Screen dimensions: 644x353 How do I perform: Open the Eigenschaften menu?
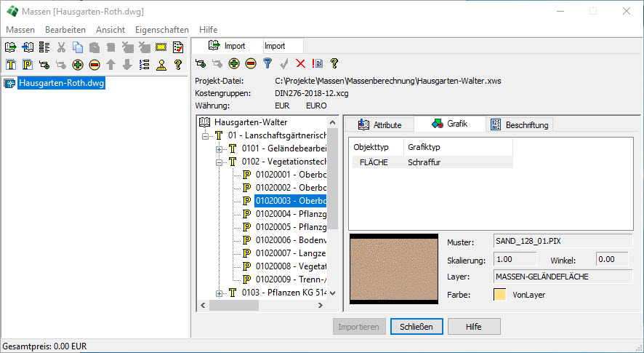(x=162, y=30)
